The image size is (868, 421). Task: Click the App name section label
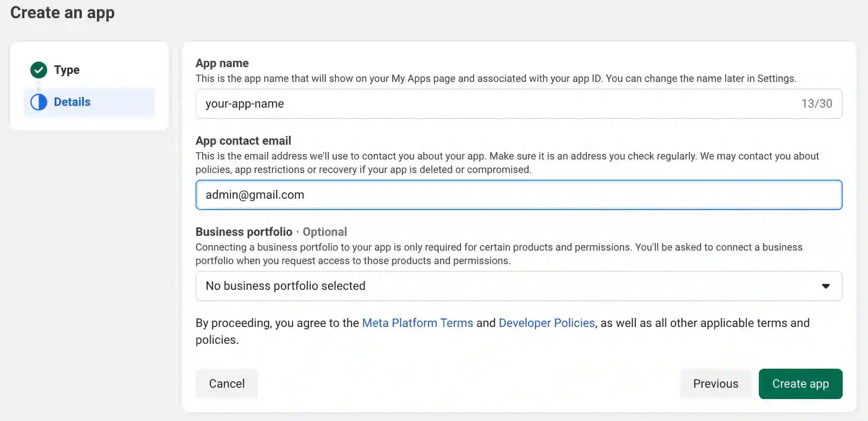click(222, 63)
